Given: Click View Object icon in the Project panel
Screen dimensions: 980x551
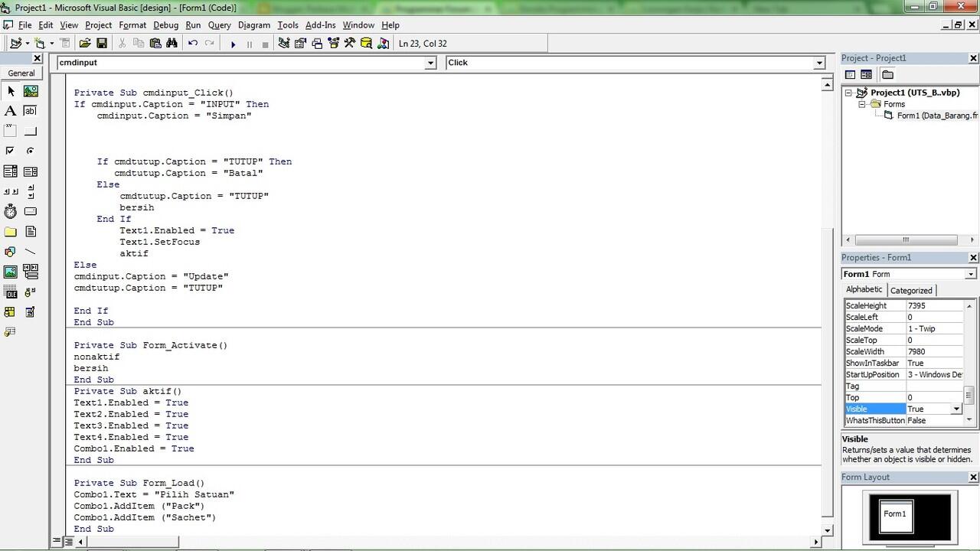Looking at the screenshot, I should tap(866, 74).
